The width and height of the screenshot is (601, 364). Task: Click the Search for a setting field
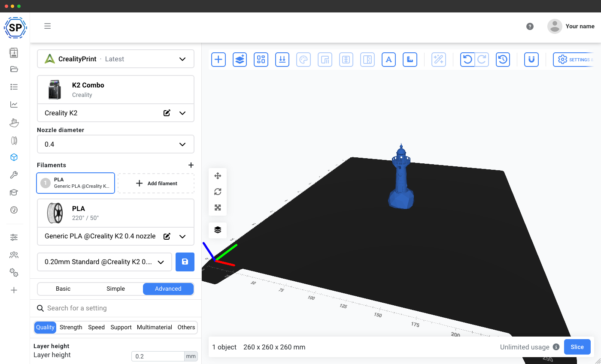[116, 308]
